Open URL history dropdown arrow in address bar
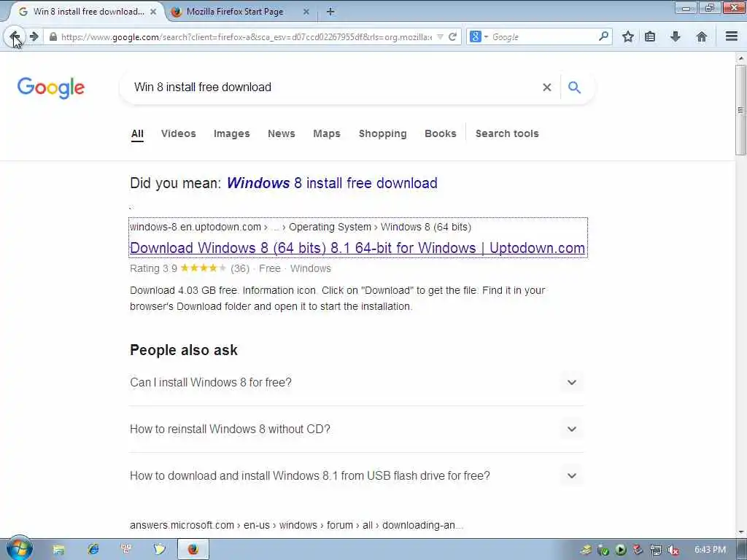The image size is (747, 560). pos(440,36)
